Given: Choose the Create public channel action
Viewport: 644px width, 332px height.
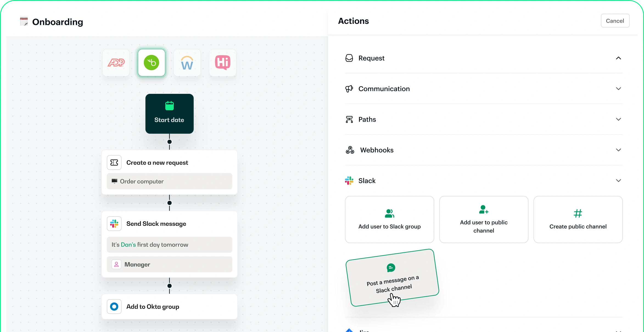Looking at the screenshot, I should (x=578, y=220).
